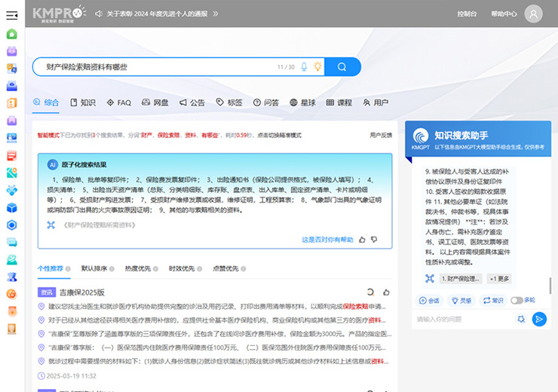Expand the announcement with double chevron
Screen dimensions: 558x392
216,14
